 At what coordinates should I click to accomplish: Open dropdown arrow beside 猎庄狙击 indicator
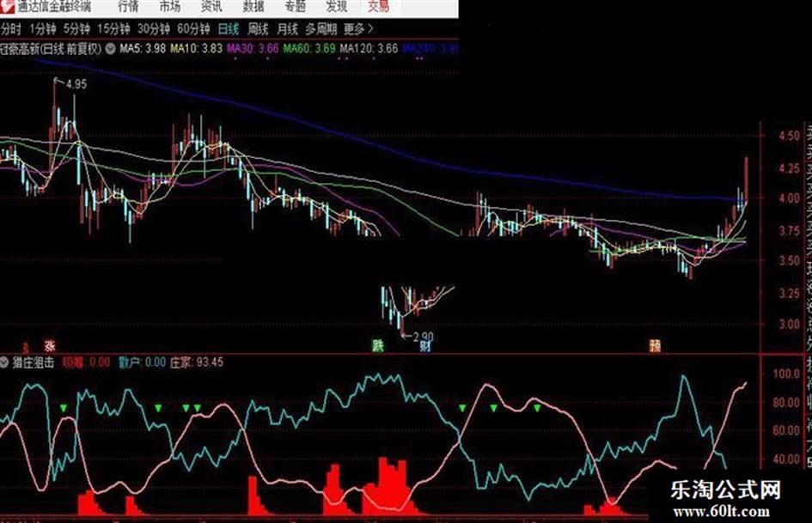[x=5, y=362]
